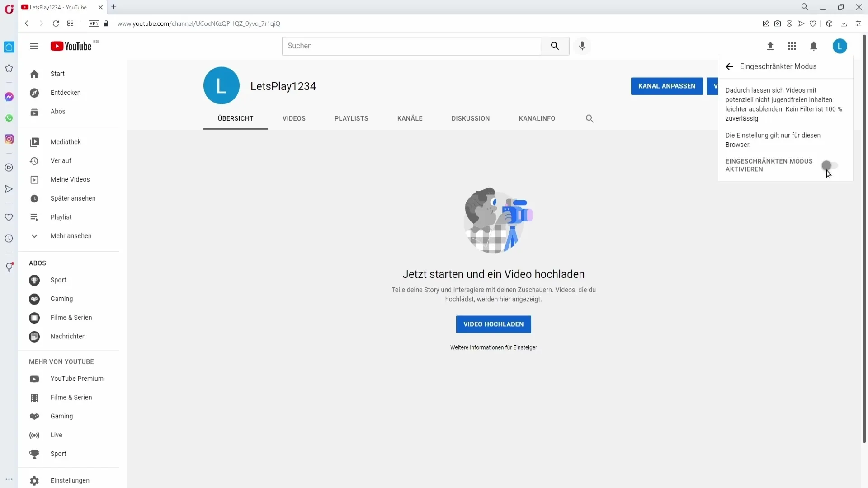Click the YouTube home/start icon
This screenshot has width=868, height=488.
click(34, 73)
